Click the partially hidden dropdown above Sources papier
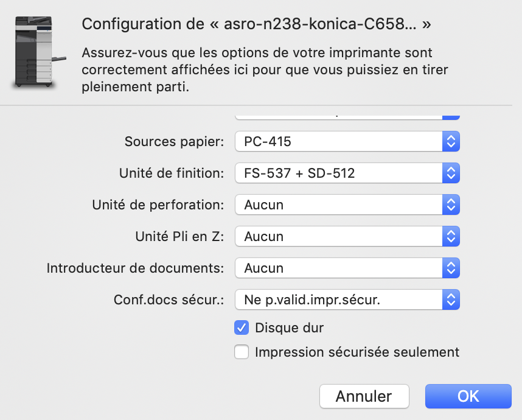 [x=347, y=116]
